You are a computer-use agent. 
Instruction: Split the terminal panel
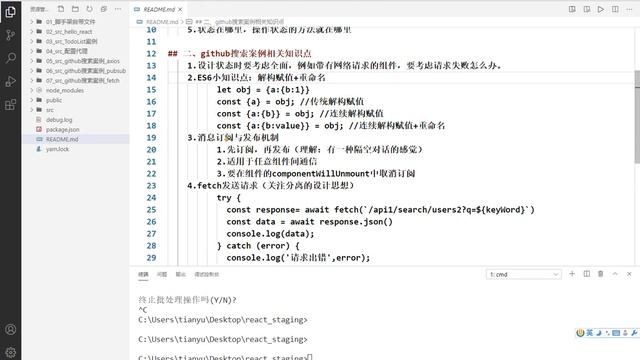pyautogui.click(x=587, y=274)
